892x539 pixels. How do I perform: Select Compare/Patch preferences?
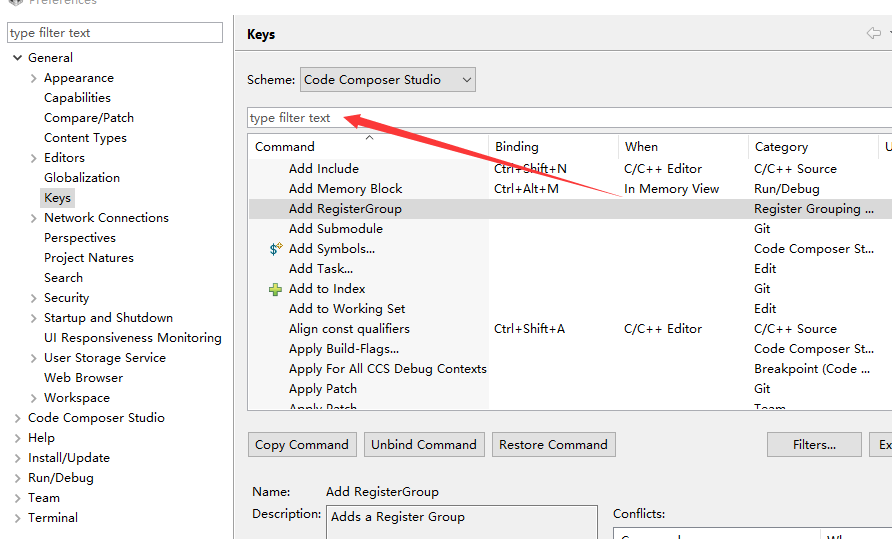pos(89,118)
